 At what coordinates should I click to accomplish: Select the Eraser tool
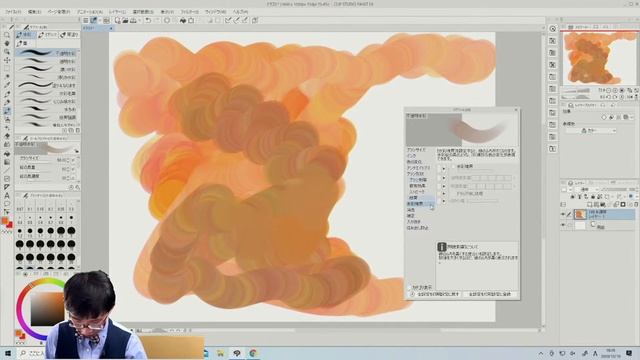click(x=7, y=136)
